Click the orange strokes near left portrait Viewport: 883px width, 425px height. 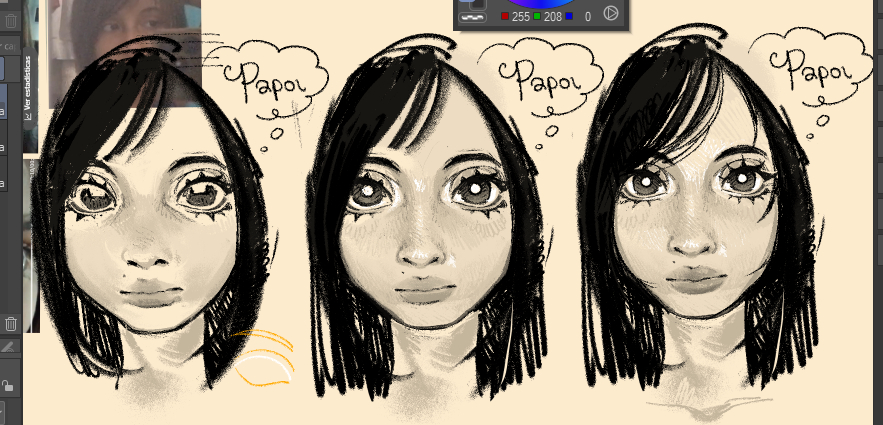[x=265, y=355]
